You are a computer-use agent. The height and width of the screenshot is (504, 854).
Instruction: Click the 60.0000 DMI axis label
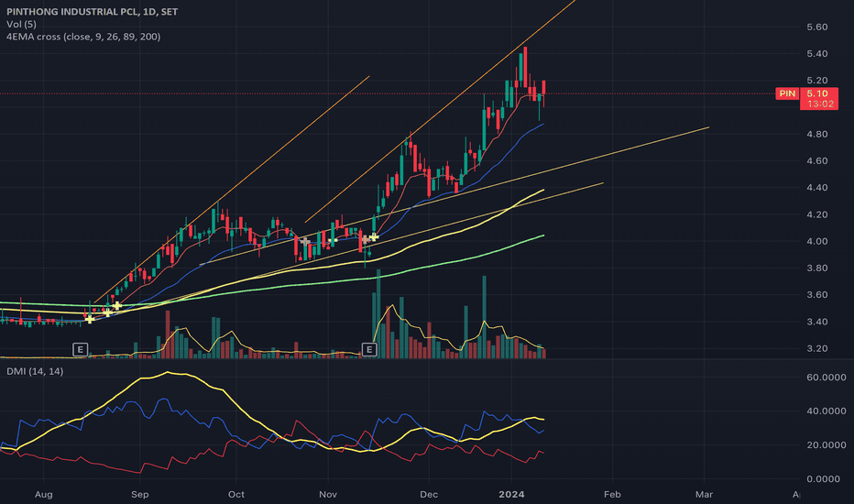(827, 377)
